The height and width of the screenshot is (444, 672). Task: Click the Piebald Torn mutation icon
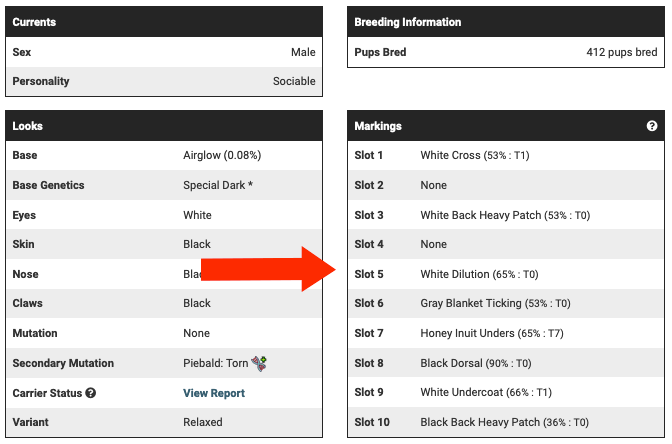click(259, 363)
